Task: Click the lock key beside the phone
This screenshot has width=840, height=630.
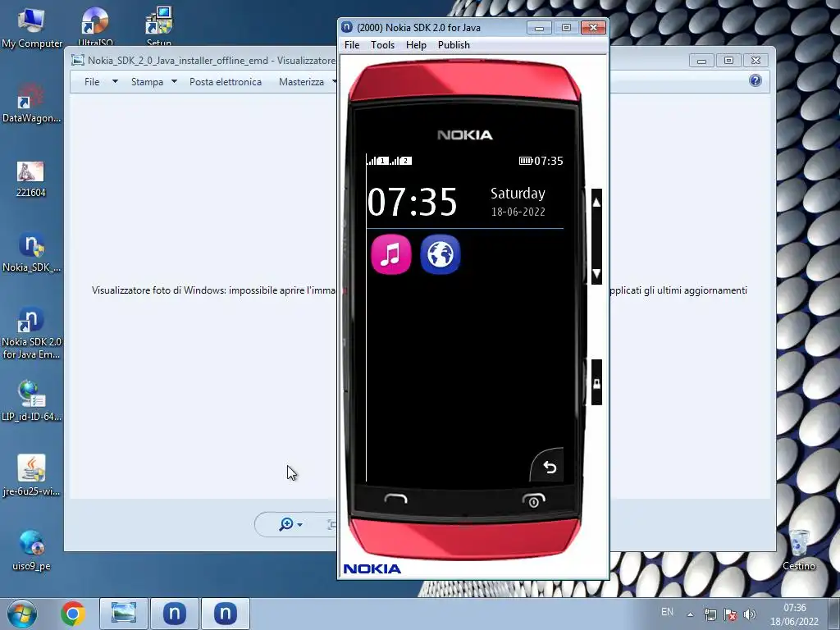Action: pos(596,383)
